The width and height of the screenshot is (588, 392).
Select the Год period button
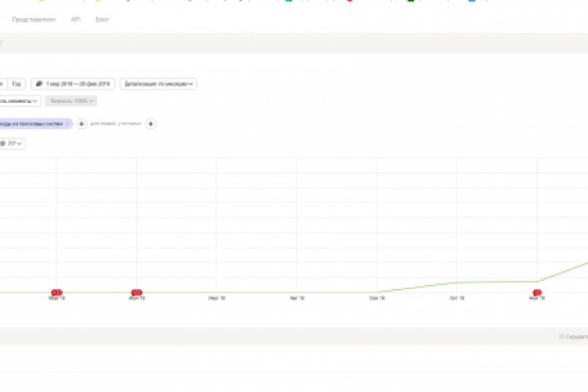(x=17, y=84)
